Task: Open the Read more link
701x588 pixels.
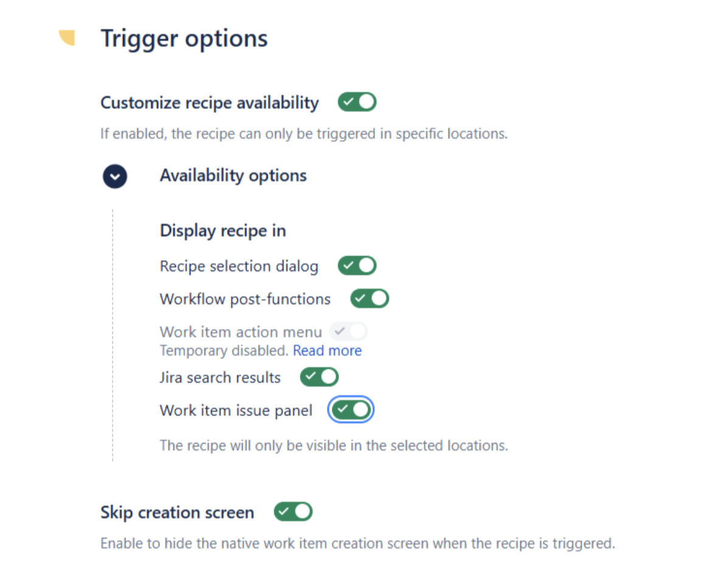Action: pos(327,351)
